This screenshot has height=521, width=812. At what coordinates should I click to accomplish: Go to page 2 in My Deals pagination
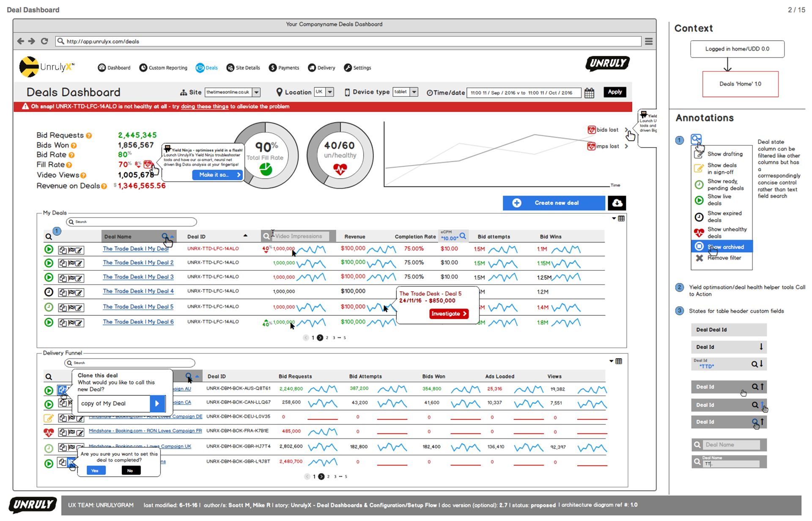click(327, 338)
